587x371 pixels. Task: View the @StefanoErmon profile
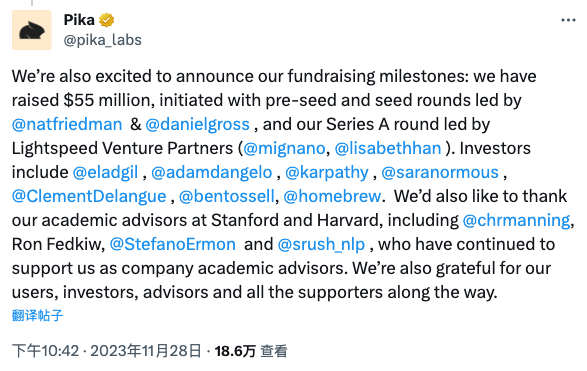coord(173,244)
